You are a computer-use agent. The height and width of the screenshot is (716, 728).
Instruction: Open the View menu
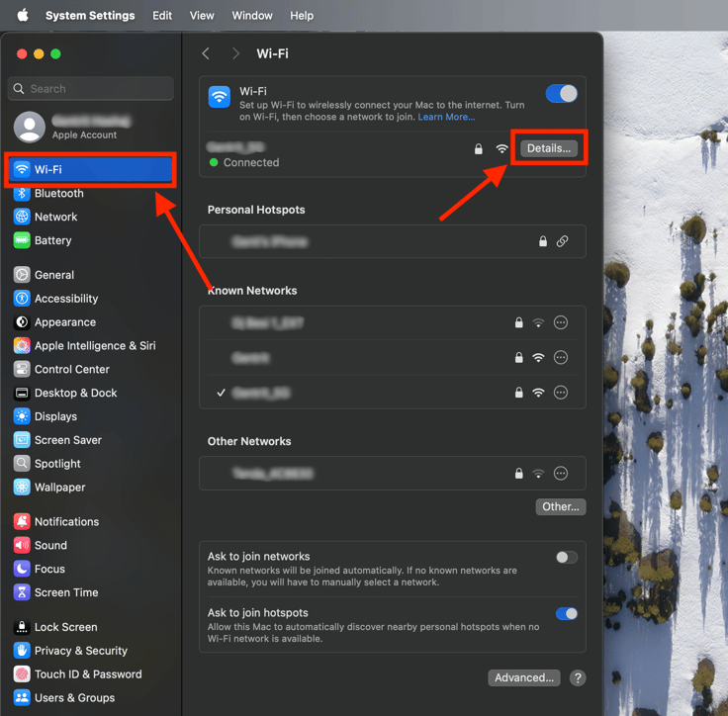click(202, 15)
